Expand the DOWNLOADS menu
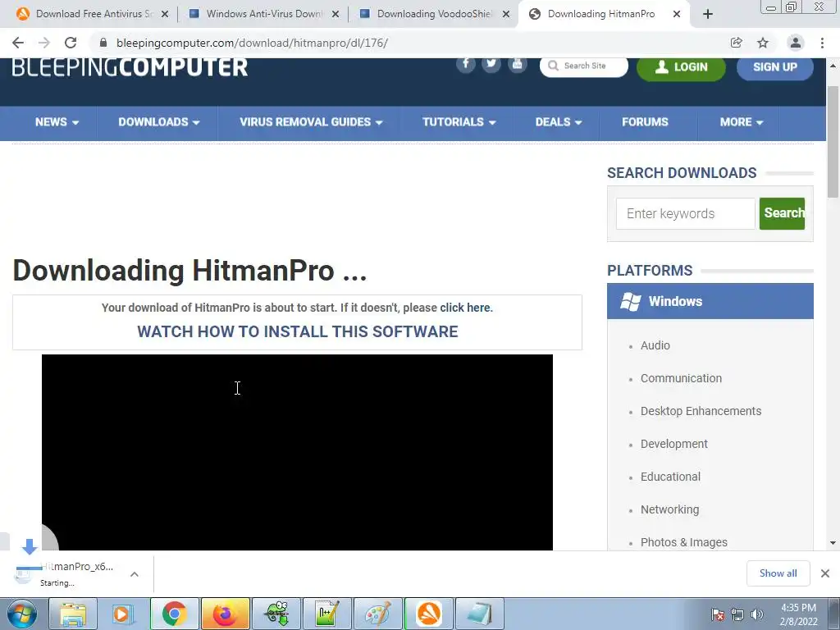The width and height of the screenshot is (840, 630). pos(158,122)
